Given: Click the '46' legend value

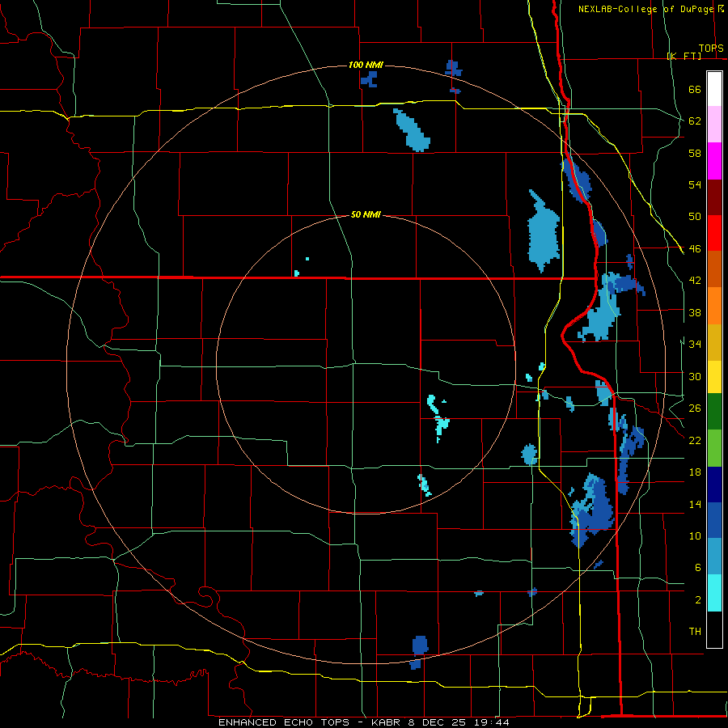Looking at the screenshot, I should coord(695,249).
